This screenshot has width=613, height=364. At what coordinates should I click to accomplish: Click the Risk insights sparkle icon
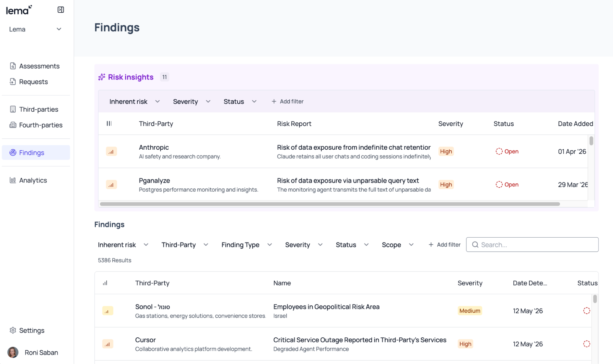pos(102,77)
